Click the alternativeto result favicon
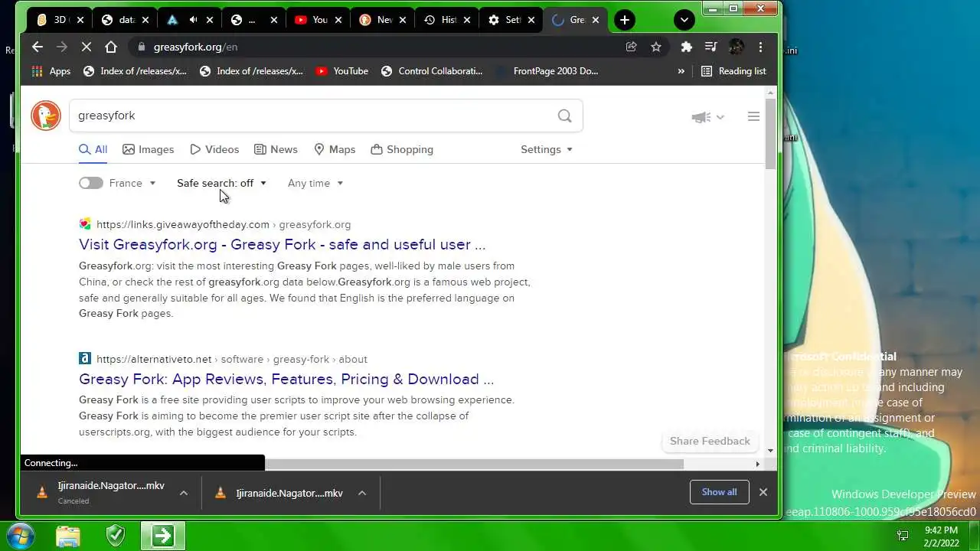Viewport: 980px width, 551px height. [85, 358]
